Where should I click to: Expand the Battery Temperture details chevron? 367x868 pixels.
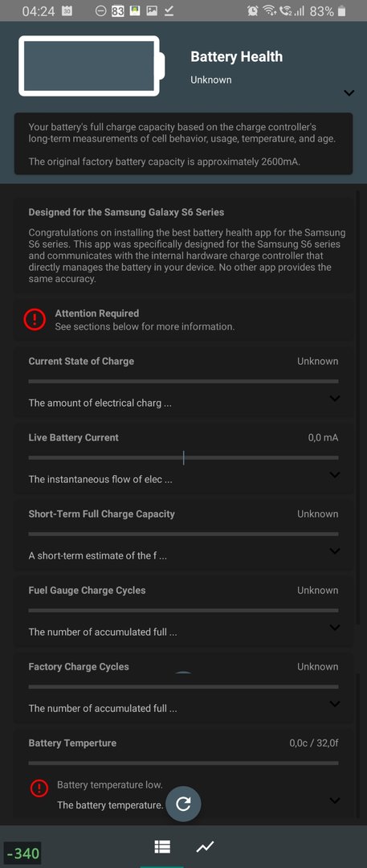pos(334,800)
